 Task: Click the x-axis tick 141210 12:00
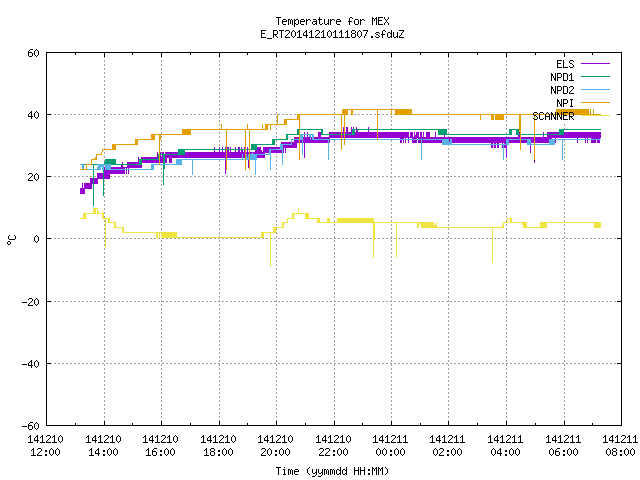click(x=45, y=445)
